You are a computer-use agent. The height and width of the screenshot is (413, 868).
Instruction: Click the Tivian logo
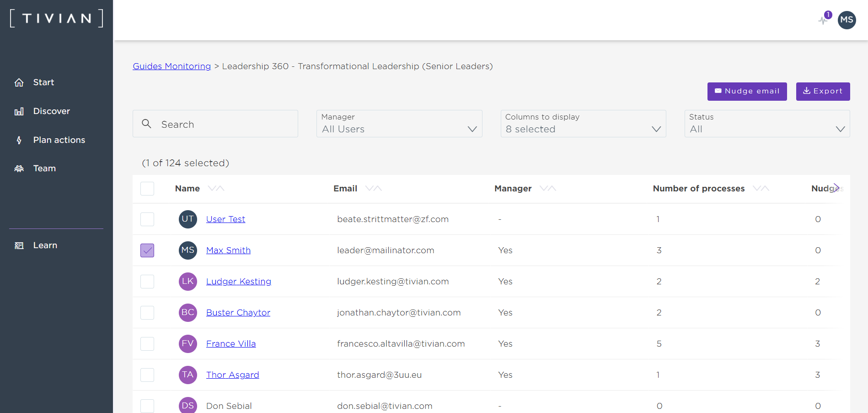[57, 18]
